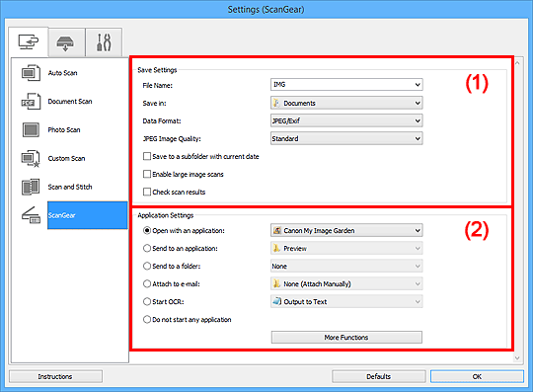Screen dimensions: 533x392
Task: Open the General Settings tools tab
Action: [x=104, y=42]
